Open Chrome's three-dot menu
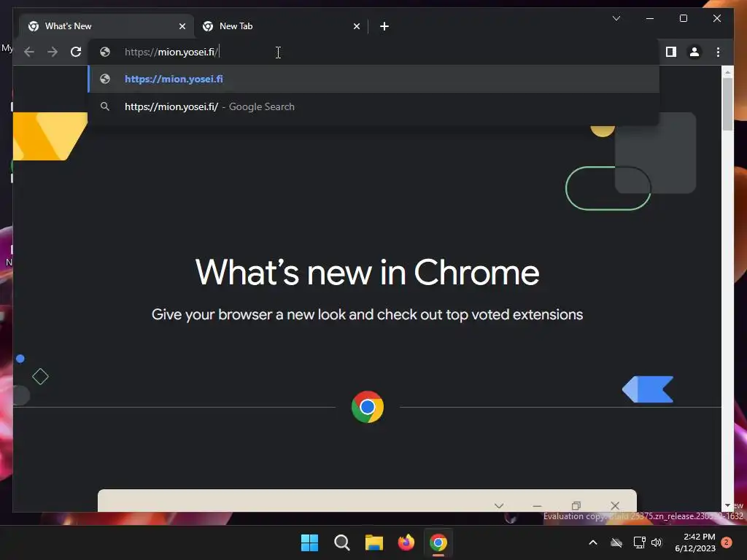747x560 pixels. pos(718,52)
